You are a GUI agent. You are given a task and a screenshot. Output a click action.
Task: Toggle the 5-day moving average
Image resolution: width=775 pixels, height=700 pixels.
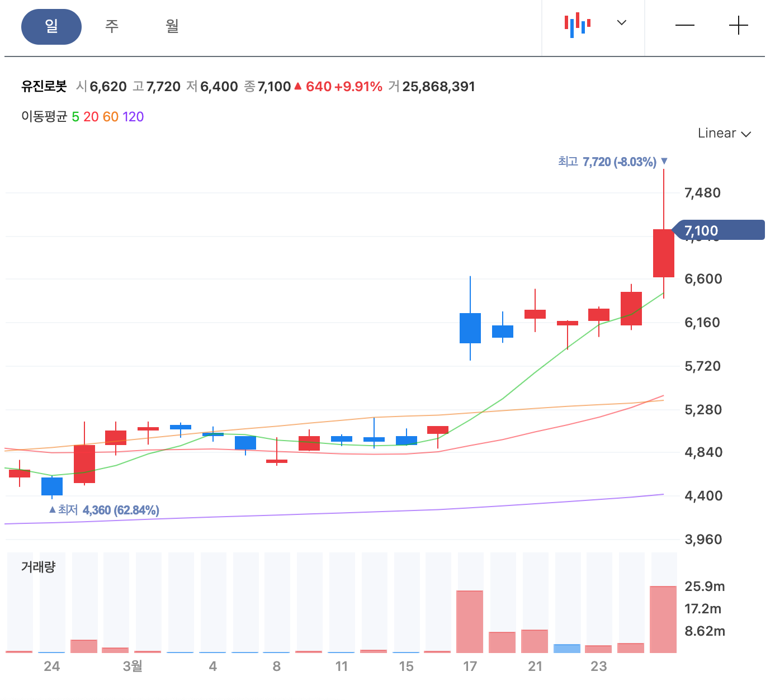75,117
